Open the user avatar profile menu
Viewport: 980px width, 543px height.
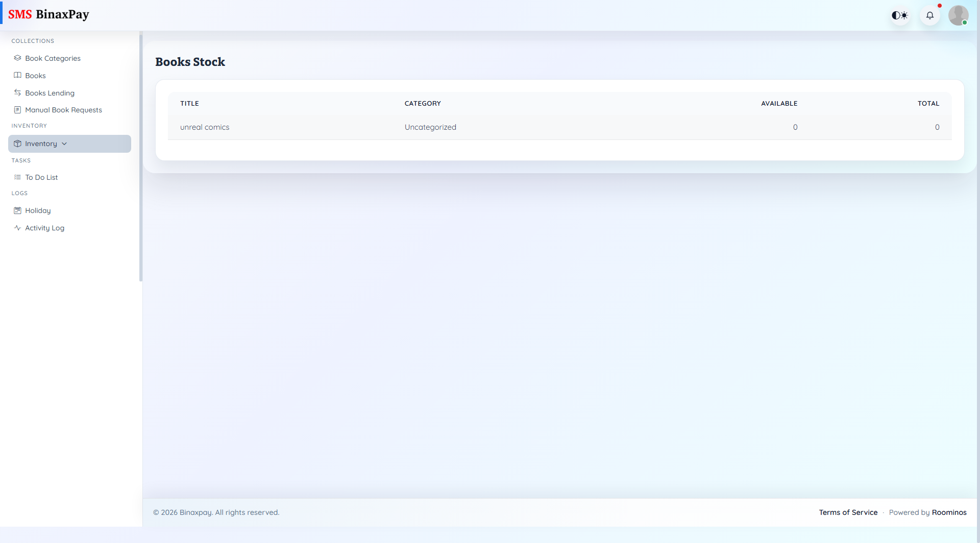(958, 15)
